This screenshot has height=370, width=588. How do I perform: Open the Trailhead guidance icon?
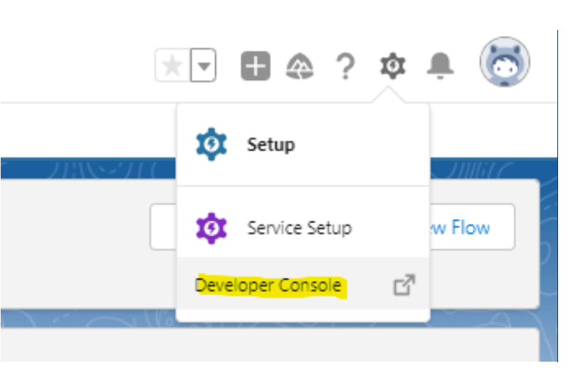point(300,67)
